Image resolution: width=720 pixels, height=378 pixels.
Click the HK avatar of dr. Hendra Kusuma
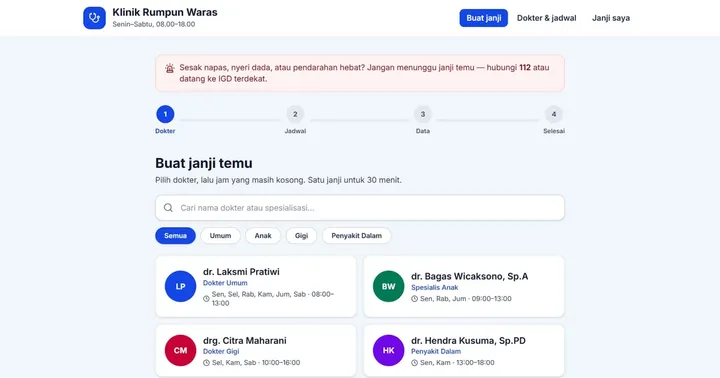pyautogui.click(x=388, y=350)
